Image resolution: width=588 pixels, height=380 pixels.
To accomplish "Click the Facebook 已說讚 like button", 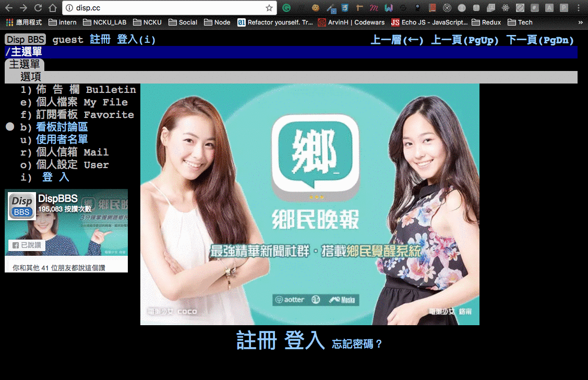I will coord(27,245).
